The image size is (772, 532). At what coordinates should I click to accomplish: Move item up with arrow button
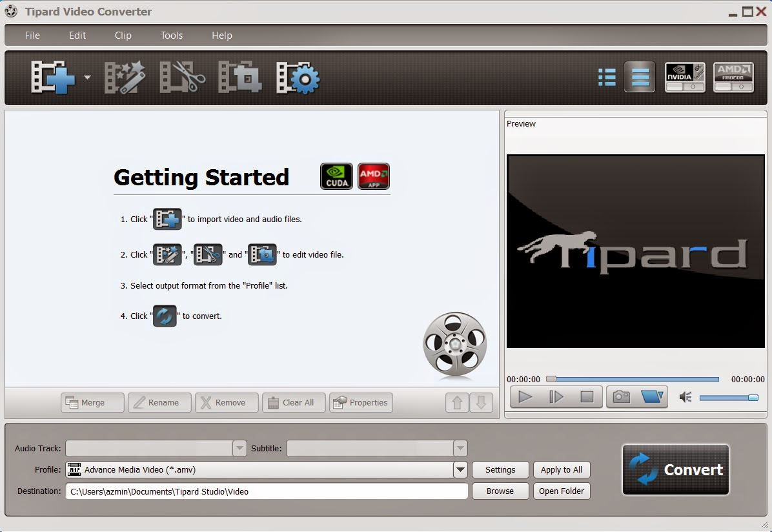tap(457, 402)
